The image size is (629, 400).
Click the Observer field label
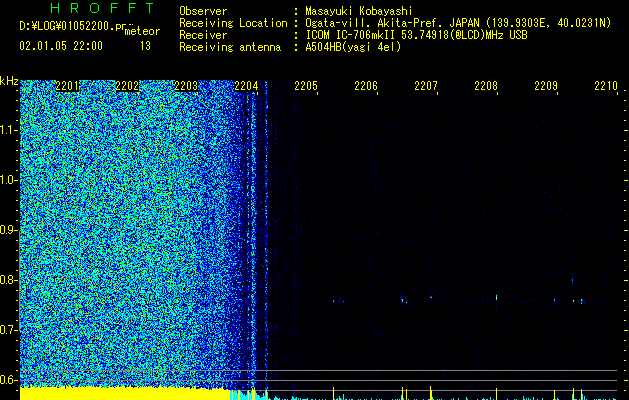(x=203, y=11)
